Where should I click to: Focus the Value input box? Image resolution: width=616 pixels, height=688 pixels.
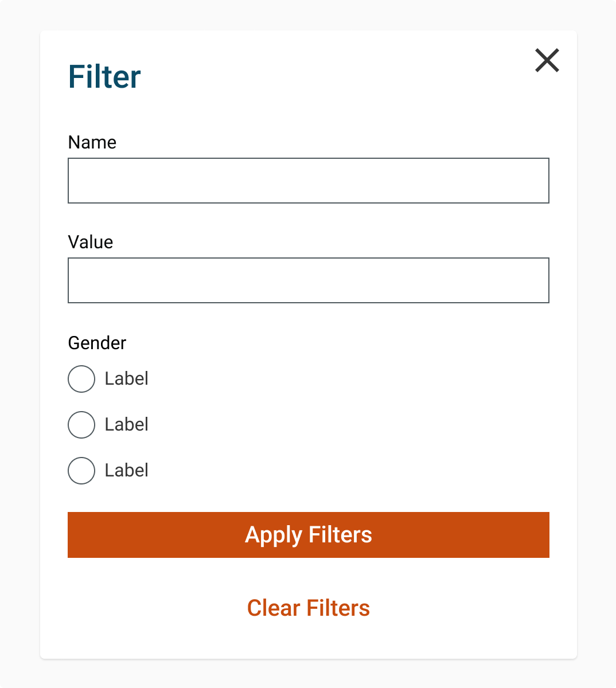coord(309,280)
